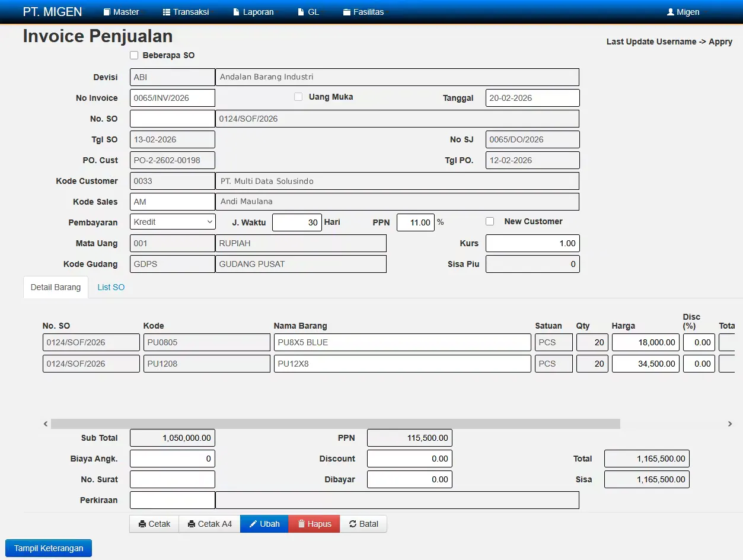The image size is (743, 560).
Task: Click the No SJ 0065/DO/2026 value
Action: pyautogui.click(x=532, y=139)
